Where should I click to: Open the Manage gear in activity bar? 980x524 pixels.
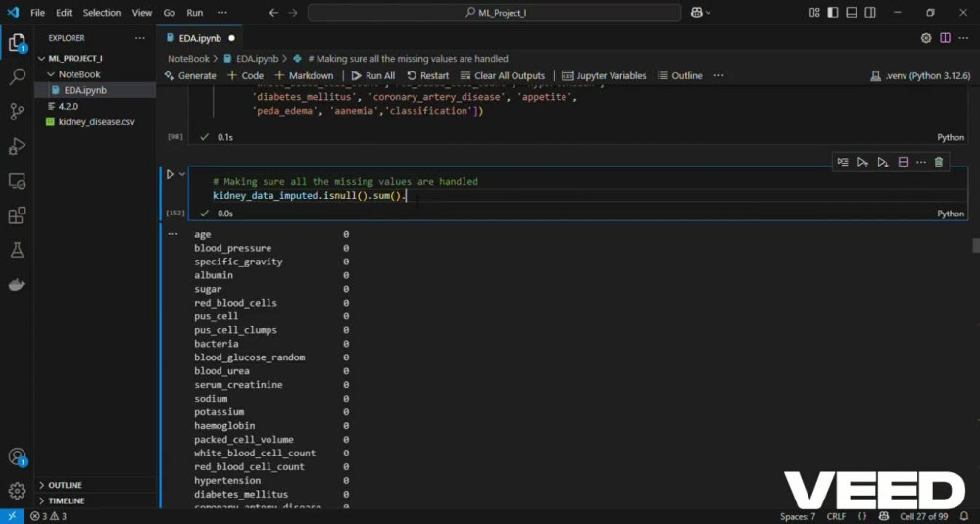pos(17,491)
